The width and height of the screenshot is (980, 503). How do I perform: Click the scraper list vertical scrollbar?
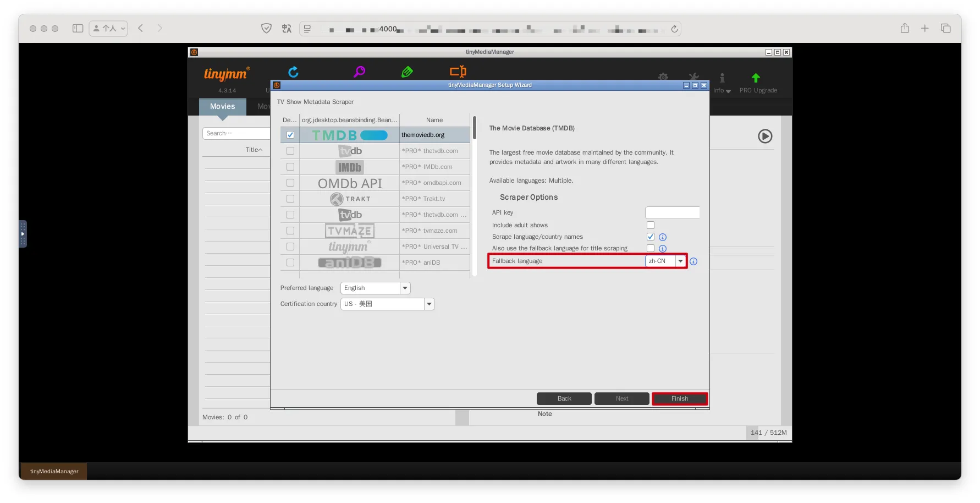(x=474, y=128)
